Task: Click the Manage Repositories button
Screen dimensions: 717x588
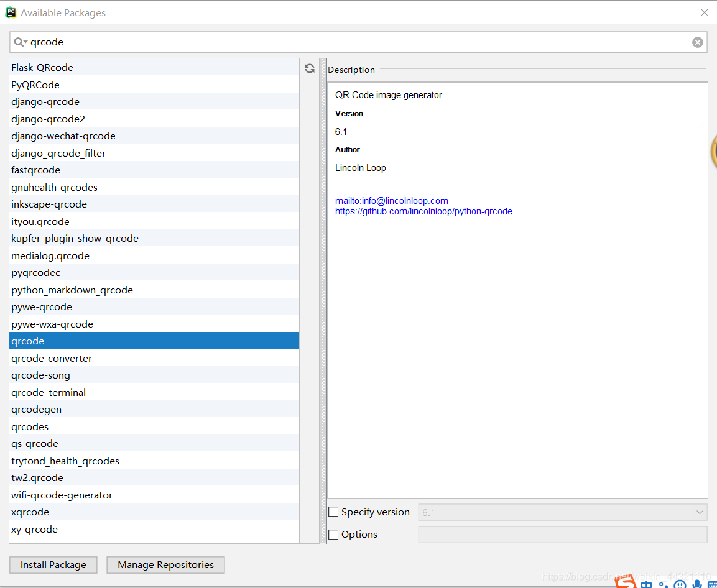Action: click(165, 564)
